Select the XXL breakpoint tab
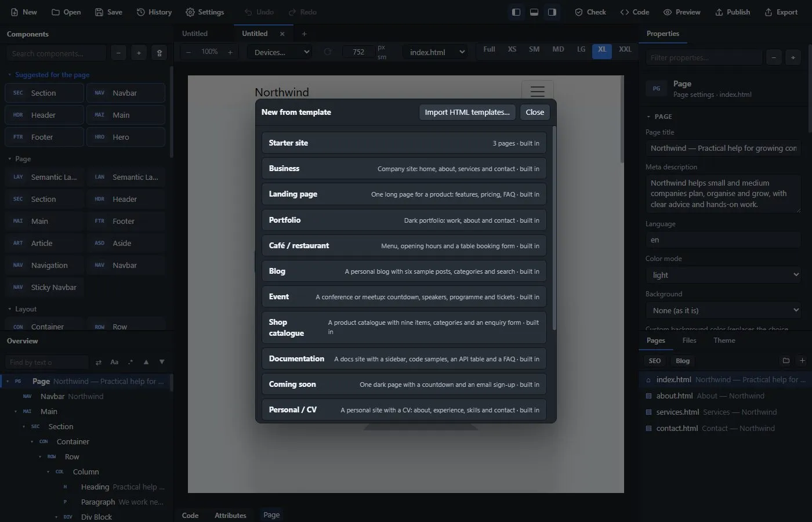 [625, 50]
